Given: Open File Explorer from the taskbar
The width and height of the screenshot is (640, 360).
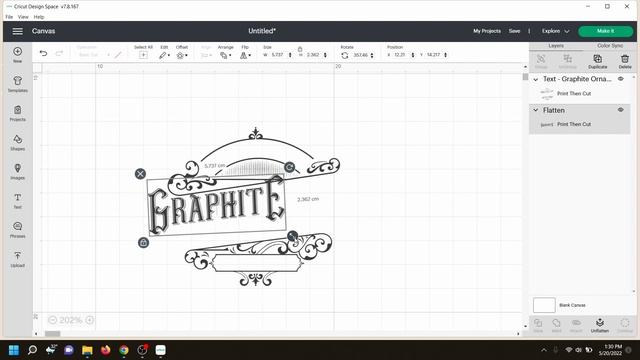Looking at the screenshot, I should point(87,350).
